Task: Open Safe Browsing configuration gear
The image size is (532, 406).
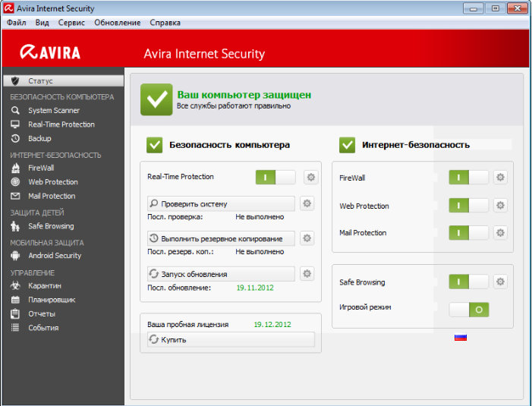Action: 500,282
